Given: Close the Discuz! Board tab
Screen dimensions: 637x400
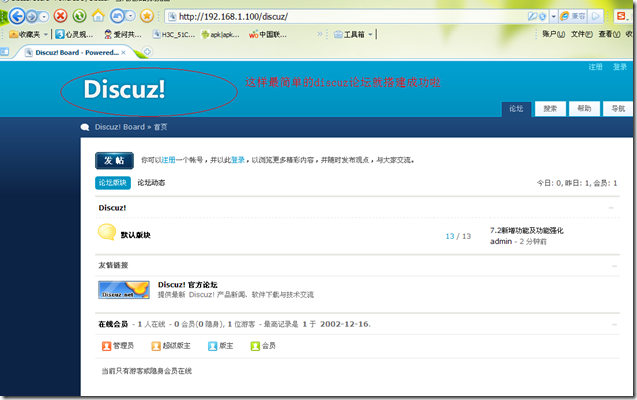Looking at the screenshot, I should 124,52.
